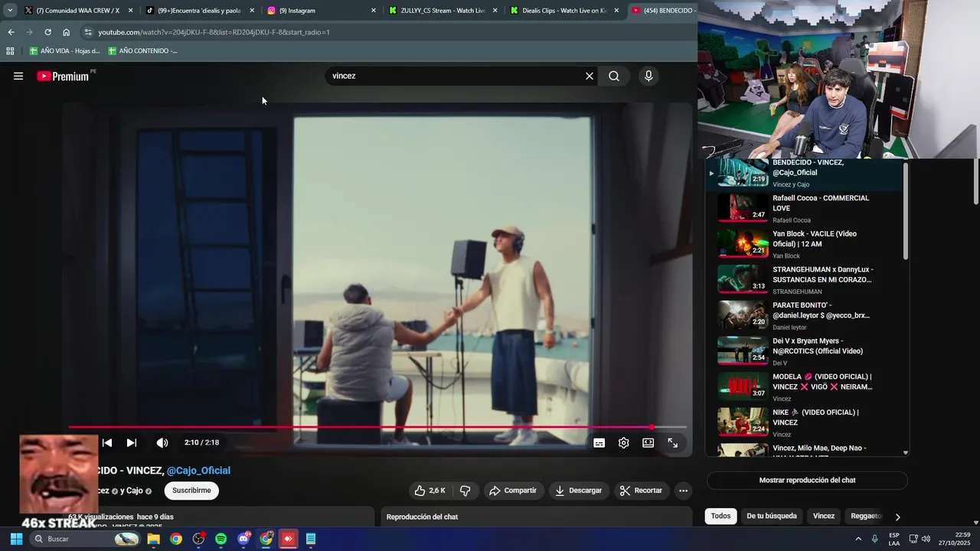Image resolution: width=980 pixels, height=551 pixels.
Task: Select the currently playing BENDECIDO playlist item
Action: click(804, 174)
